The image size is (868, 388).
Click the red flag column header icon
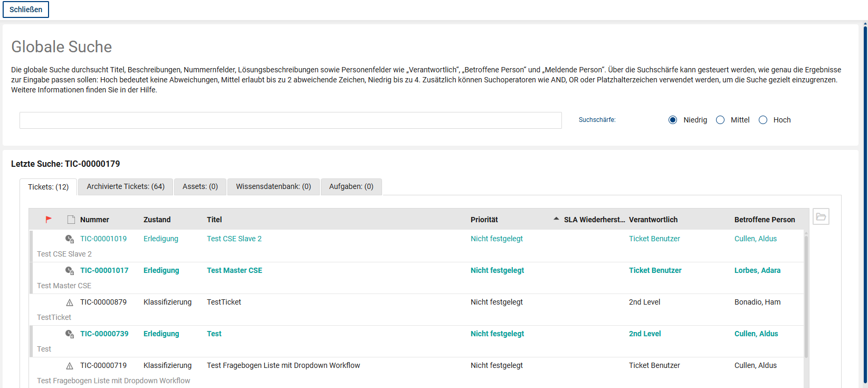[49, 219]
